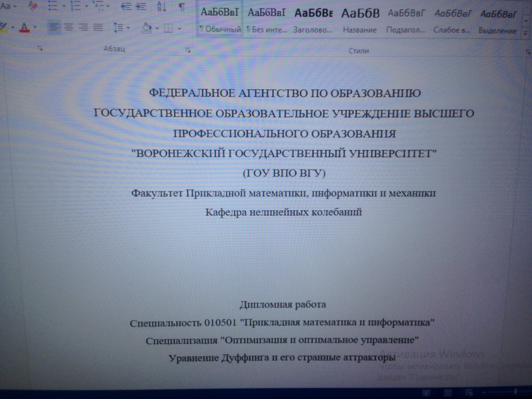Select the Подзаголовок style
The image size is (532, 399).
pyautogui.click(x=406, y=21)
